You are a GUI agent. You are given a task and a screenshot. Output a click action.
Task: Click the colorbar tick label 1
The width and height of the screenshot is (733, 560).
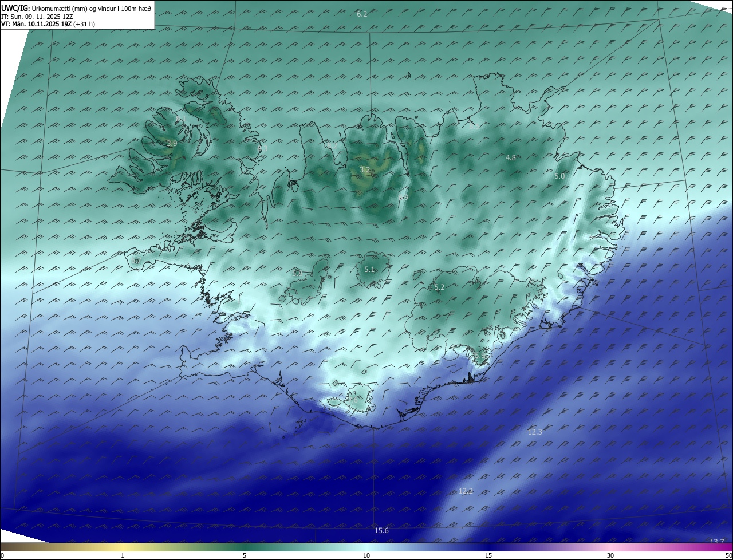tap(123, 555)
